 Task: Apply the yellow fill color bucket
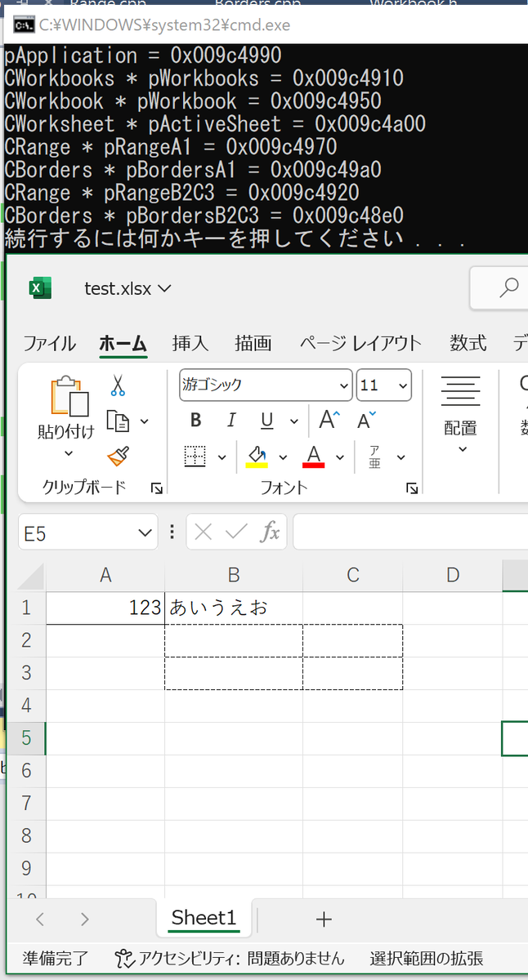tap(257, 457)
